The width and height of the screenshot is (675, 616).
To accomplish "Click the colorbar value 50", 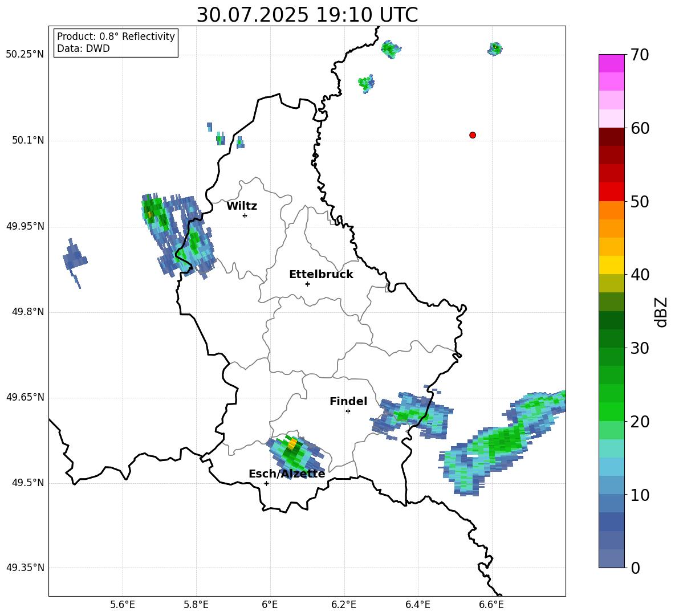I will click(x=640, y=201).
